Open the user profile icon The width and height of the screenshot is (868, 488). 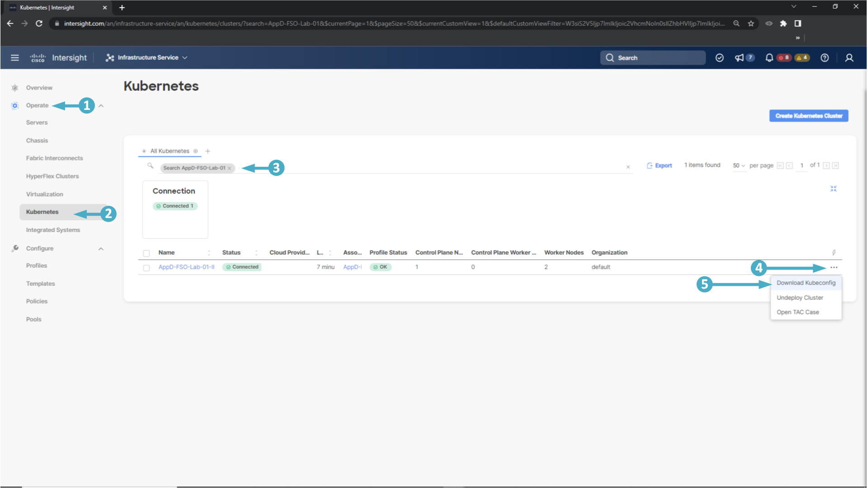pyautogui.click(x=849, y=58)
